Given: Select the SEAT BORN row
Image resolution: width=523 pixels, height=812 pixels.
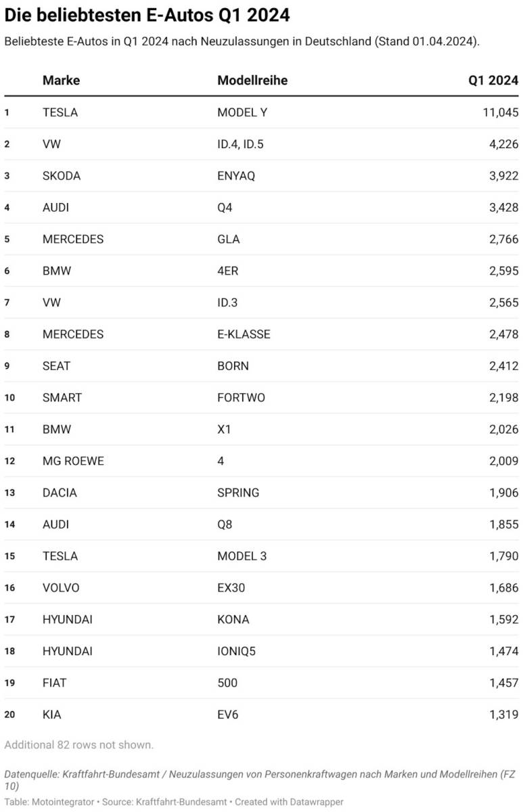Looking at the screenshot, I should coord(261,366).
